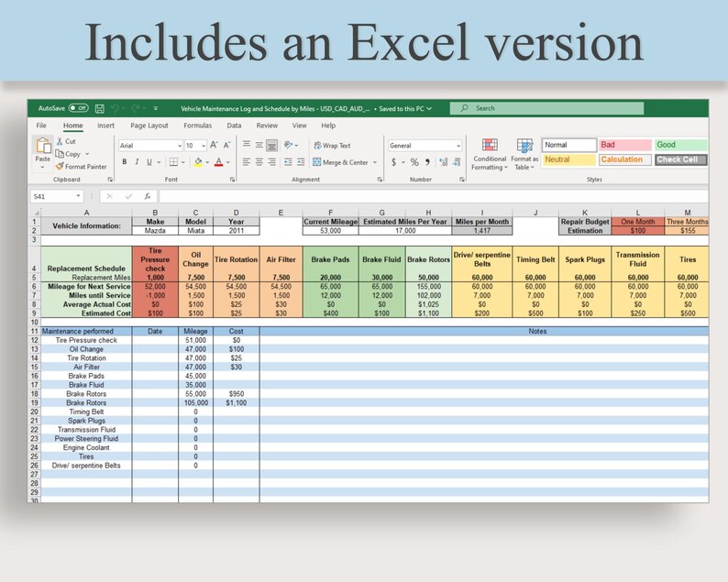This screenshot has height=582, width=728.
Task: Select the Current Mileage cell 53,000
Action: point(330,231)
